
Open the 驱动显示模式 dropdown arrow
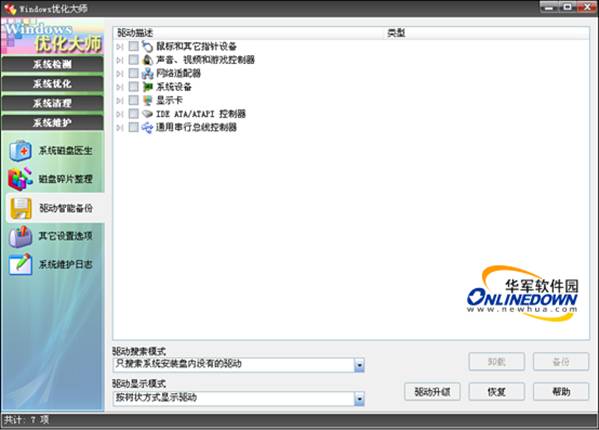click(x=359, y=399)
